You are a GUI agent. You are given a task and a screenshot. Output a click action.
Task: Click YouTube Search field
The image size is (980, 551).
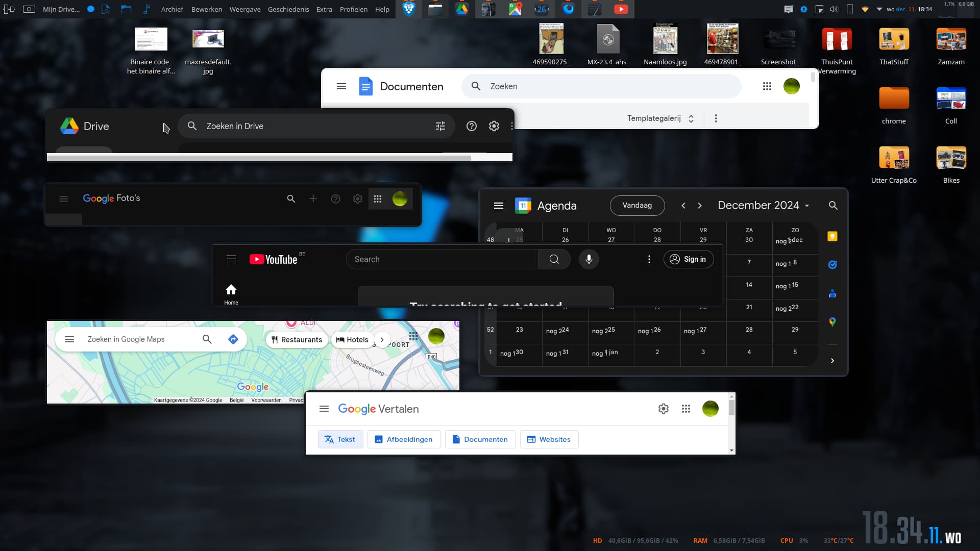442,259
